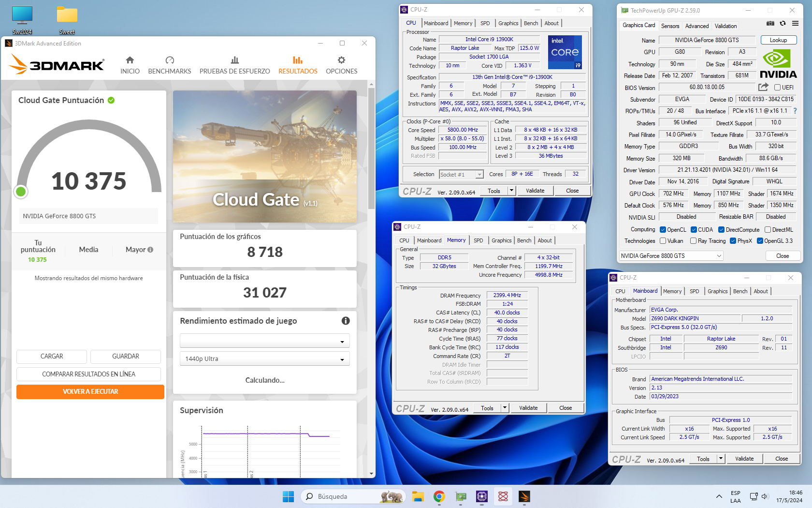Open the BENCHMARKS gauge icon

(170, 60)
